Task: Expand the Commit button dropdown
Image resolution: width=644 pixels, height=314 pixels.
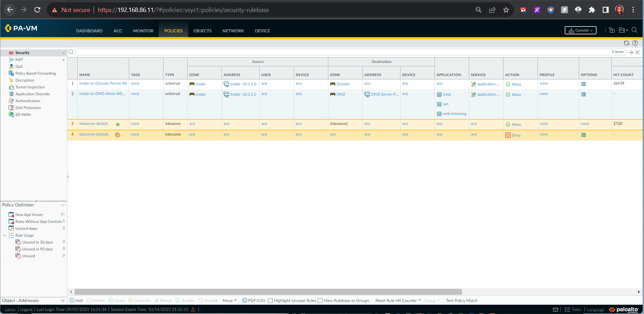Action: [592, 30]
